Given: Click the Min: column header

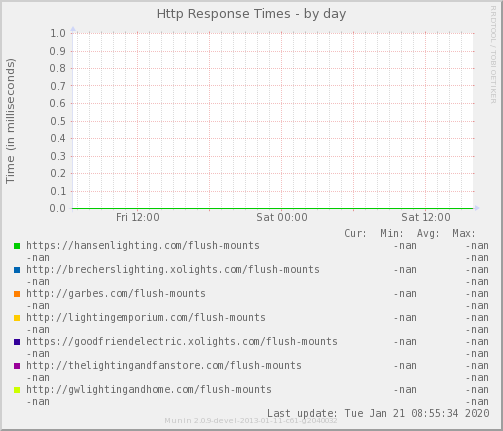Looking at the screenshot, I should tap(392, 233).
